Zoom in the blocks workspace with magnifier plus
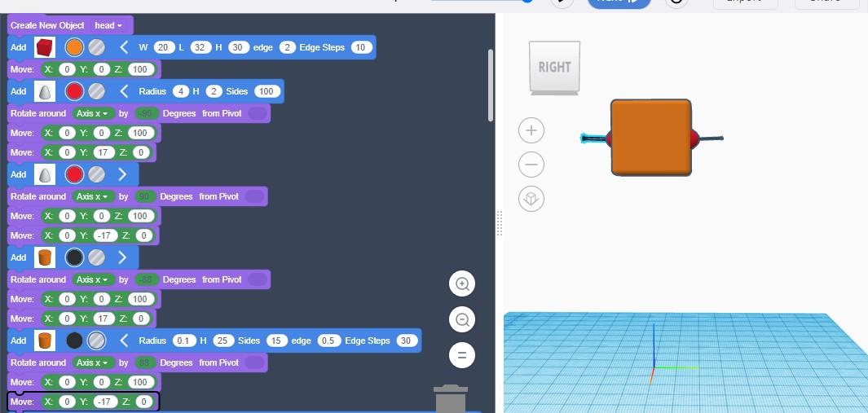 [462, 284]
